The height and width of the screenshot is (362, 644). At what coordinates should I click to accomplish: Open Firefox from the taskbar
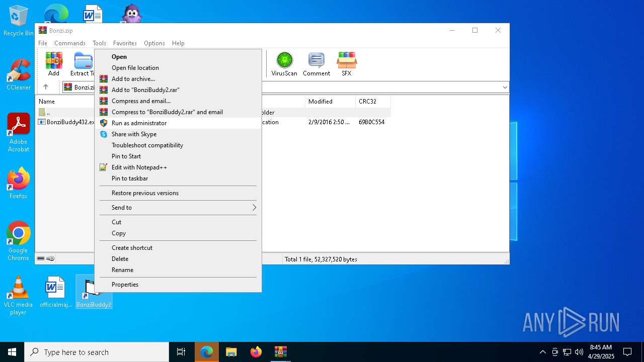click(256, 352)
